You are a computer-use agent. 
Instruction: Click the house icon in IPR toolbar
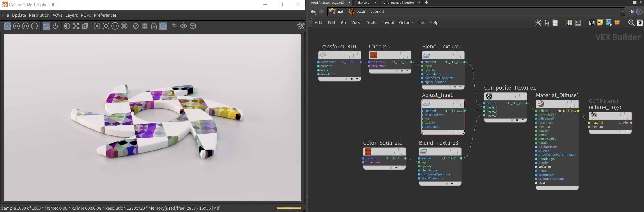[154, 26]
